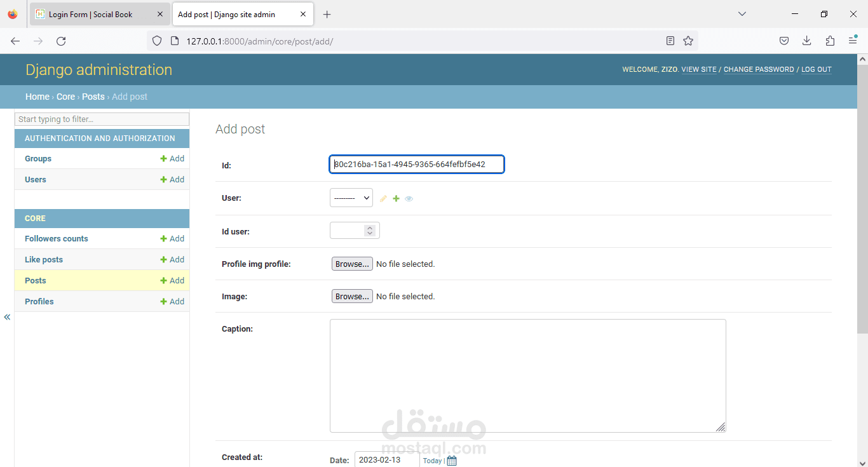Increment the Id user spinner arrow

tap(370, 227)
